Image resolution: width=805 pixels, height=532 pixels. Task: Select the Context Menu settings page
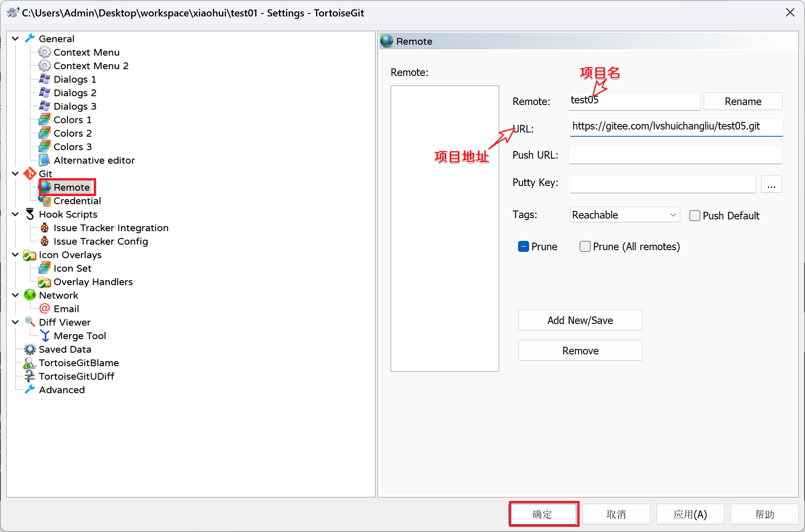point(86,52)
